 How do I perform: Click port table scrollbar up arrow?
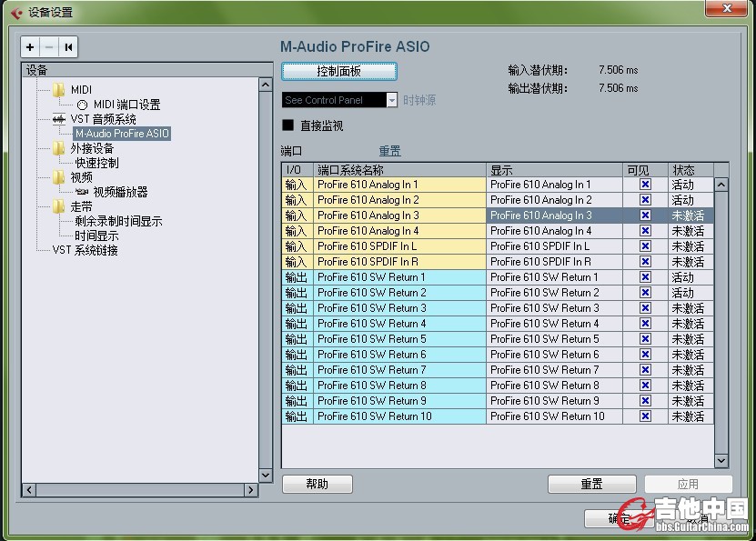coord(721,185)
